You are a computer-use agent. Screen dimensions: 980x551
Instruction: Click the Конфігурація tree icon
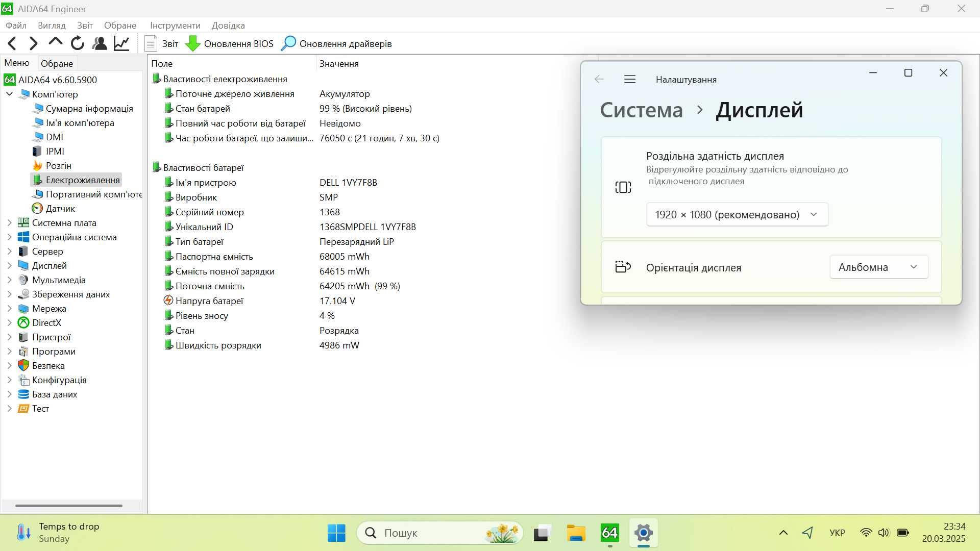23,380
